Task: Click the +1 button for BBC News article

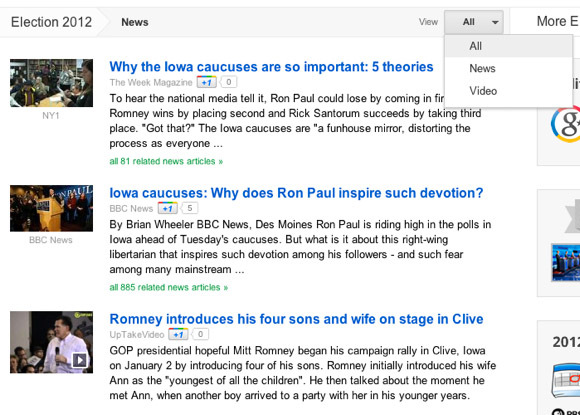Action: [168, 208]
